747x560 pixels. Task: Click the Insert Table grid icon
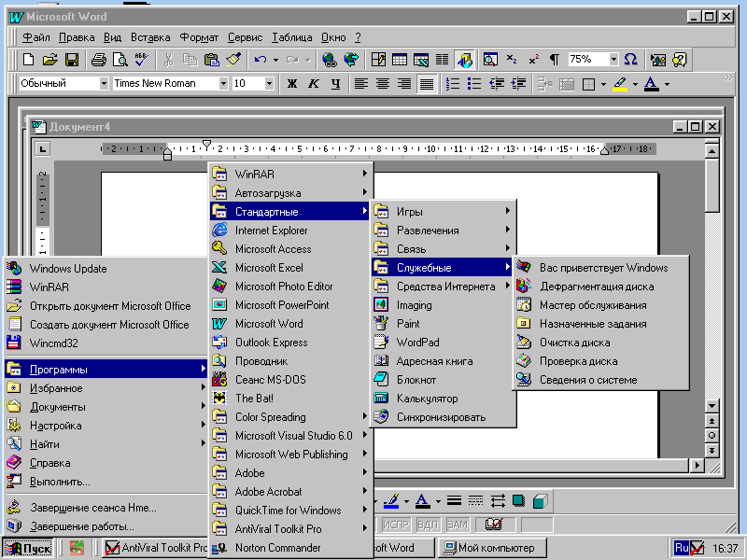400,60
